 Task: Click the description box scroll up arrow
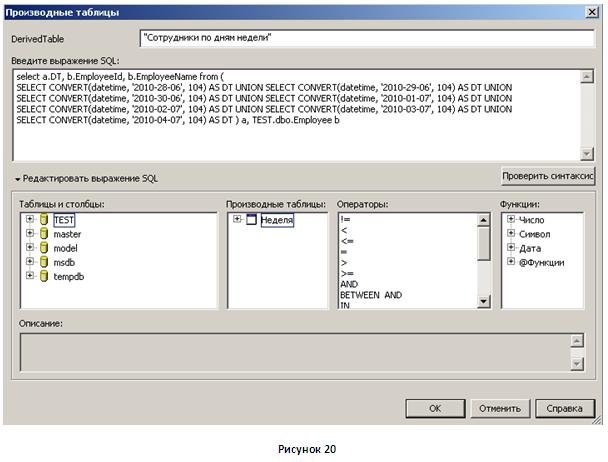577,341
